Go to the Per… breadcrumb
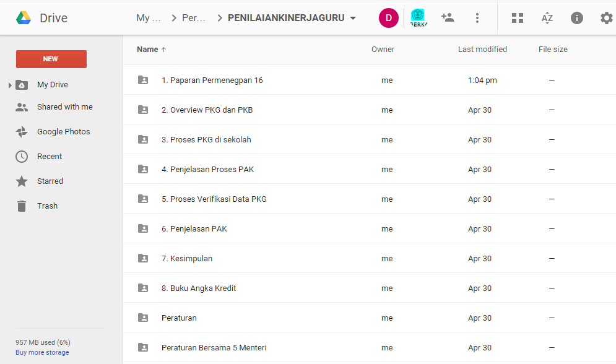 pyautogui.click(x=194, y=18)
